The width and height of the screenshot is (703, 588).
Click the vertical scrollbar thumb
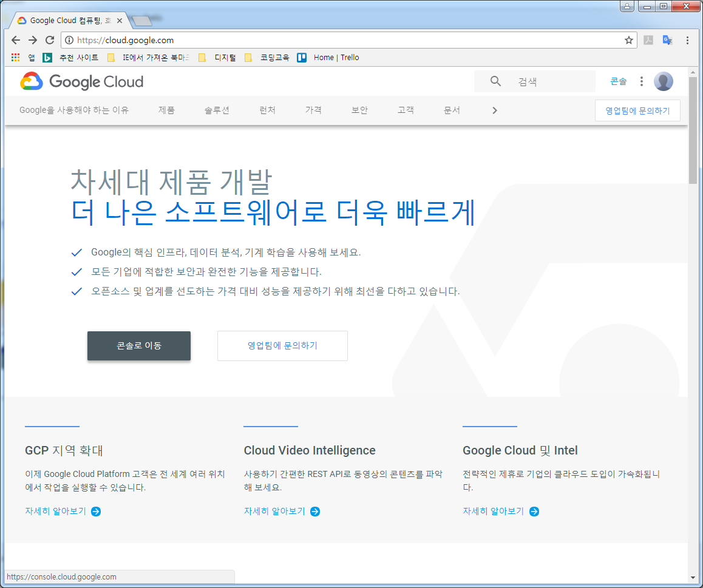[x=693, y=130]
